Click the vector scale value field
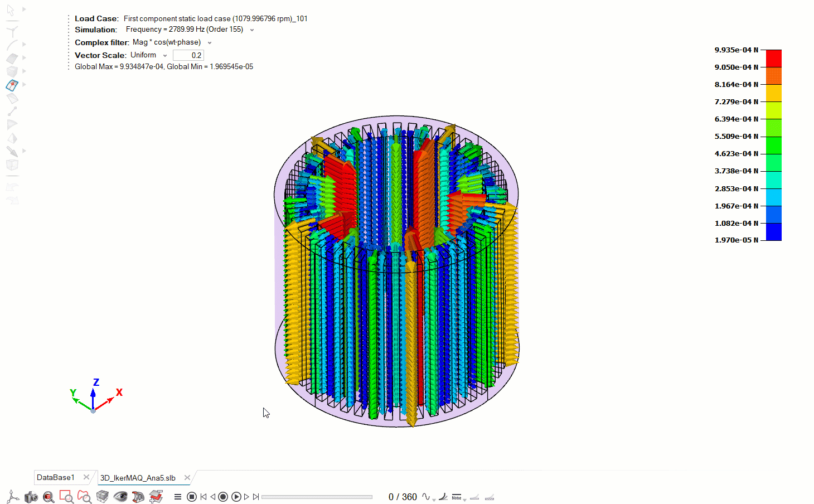Viewport: 814px width, 504px height. click(x=188, y=55)
